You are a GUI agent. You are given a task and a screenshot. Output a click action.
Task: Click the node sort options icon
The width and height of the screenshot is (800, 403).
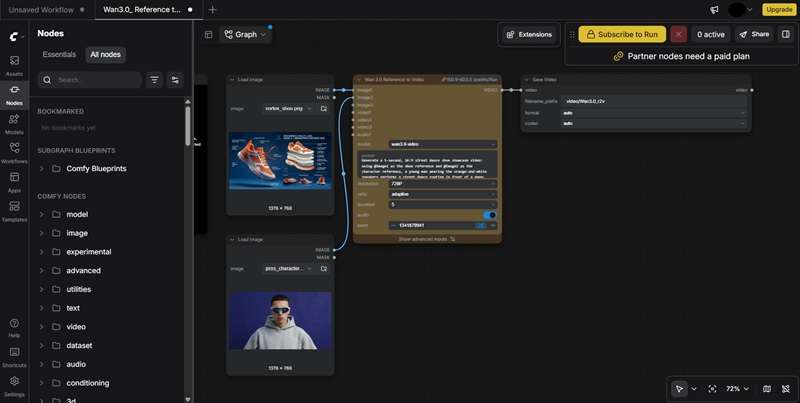[175, 80]
